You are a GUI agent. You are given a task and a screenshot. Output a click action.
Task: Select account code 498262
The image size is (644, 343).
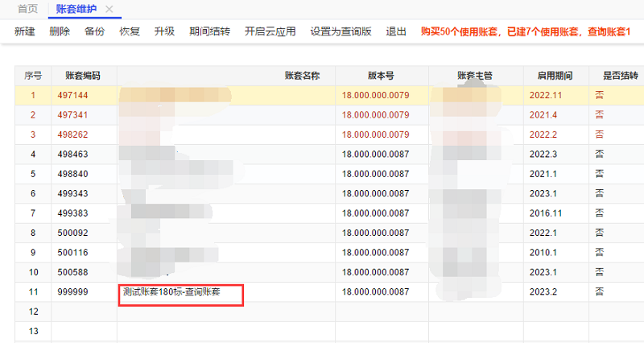(72, 134)
